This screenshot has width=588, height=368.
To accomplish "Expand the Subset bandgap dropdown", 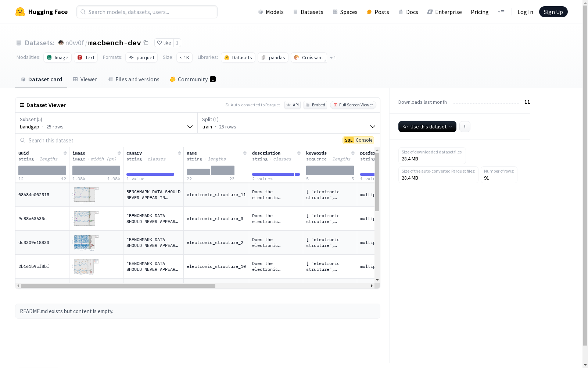I will [x=107, y=123].
